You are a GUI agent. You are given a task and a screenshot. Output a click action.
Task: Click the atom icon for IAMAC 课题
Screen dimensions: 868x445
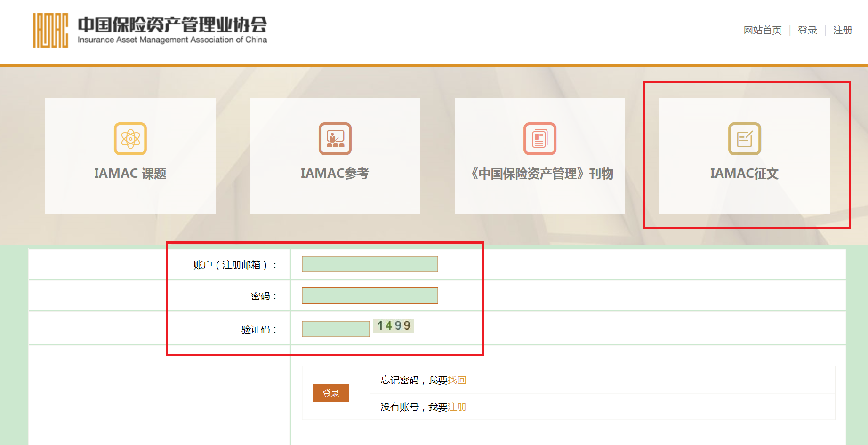130,139
